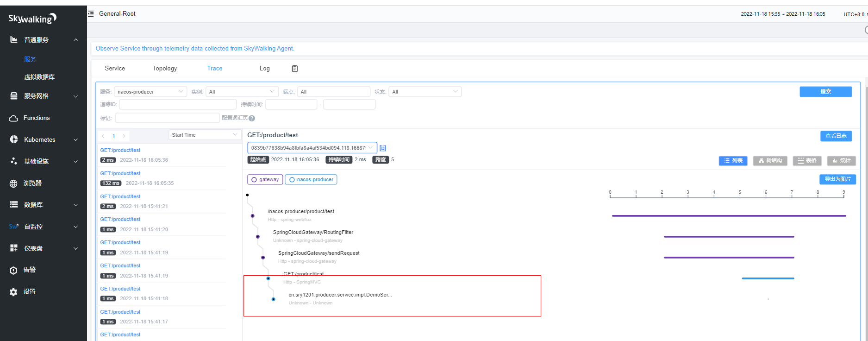This screenshot has height=341, width=868.
Task: Open the trace ID selector dropdown
Action: click(x=312, y=148)
